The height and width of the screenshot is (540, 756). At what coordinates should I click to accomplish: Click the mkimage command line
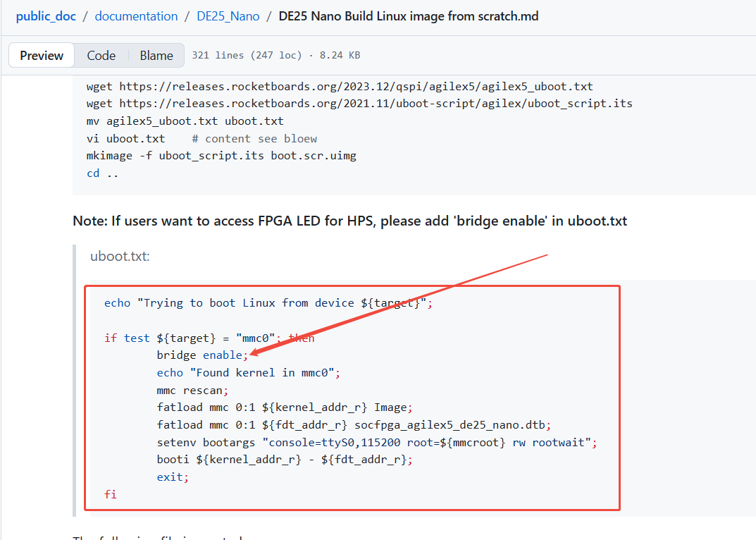click(221, 156)
